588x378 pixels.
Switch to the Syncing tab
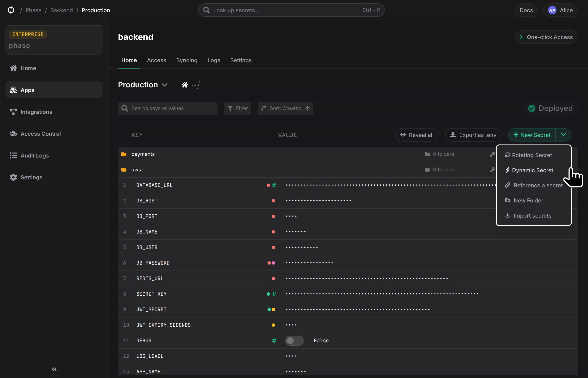point(186,60)
